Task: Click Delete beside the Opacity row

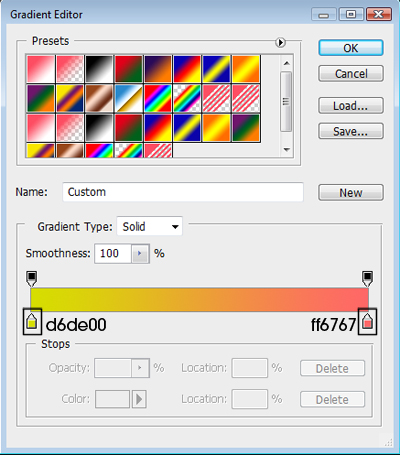Action: point(332,368)
